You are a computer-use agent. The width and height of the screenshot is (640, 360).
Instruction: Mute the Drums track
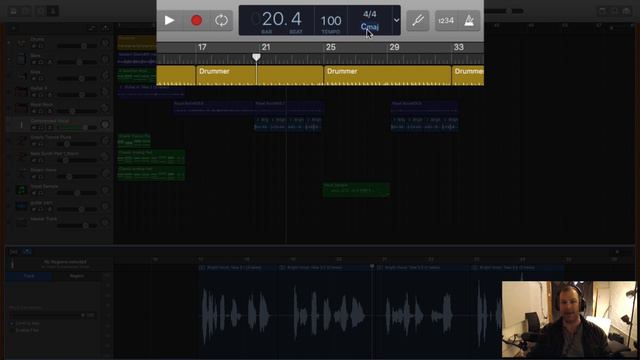(34, 46)
